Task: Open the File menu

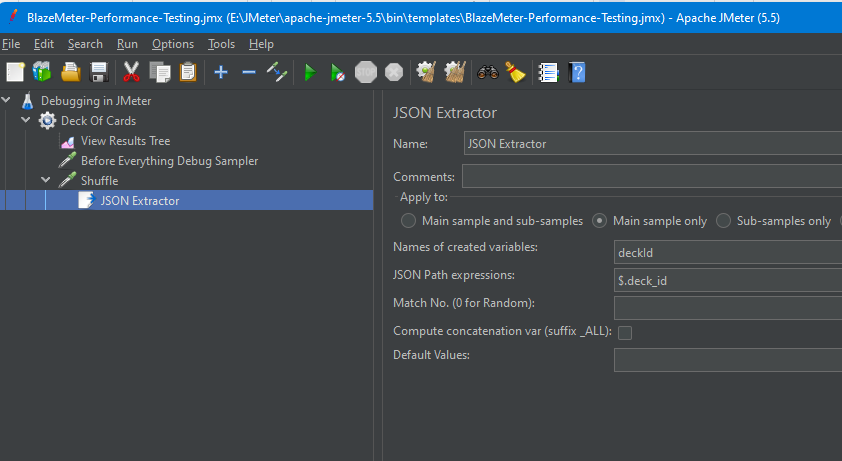Action: coord(11,44)
